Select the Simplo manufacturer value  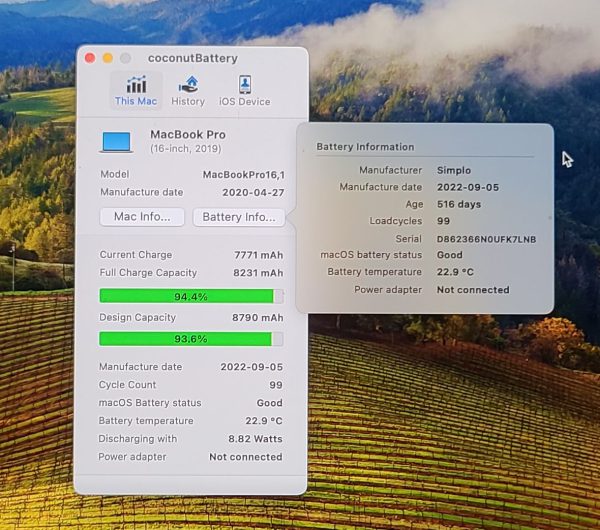click(454, 171)
